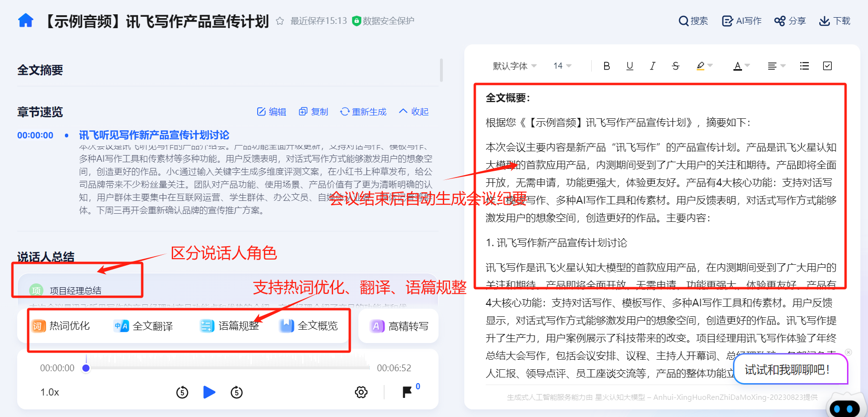The height and width of the screenshot is (417, 868).
Task: Click 高精转写 high precision transcription
Action: click(399, 326)
